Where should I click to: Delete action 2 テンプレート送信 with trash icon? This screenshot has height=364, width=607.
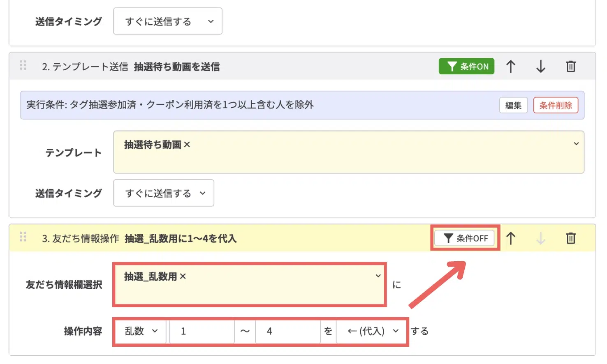(571, 67)
